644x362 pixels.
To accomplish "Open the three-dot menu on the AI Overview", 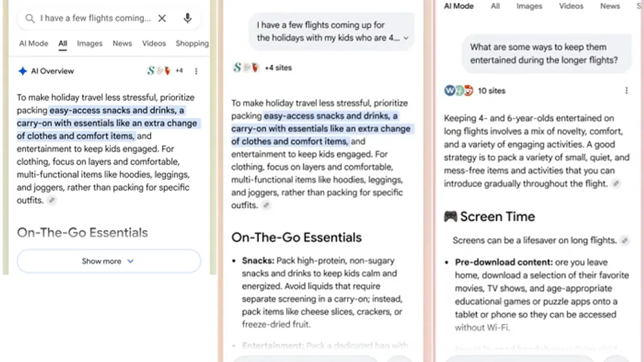I will (x=196, y=70).
